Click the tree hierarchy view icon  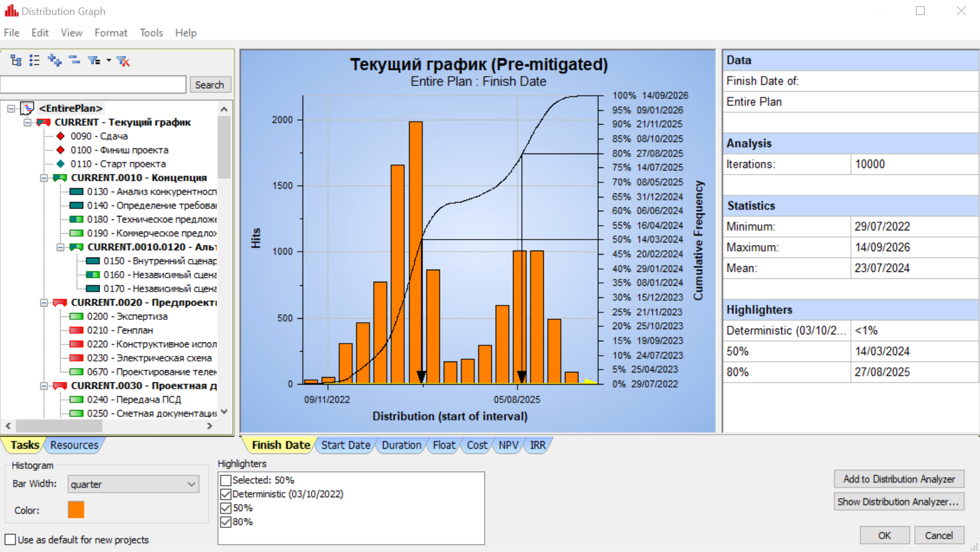coord(16,61)
